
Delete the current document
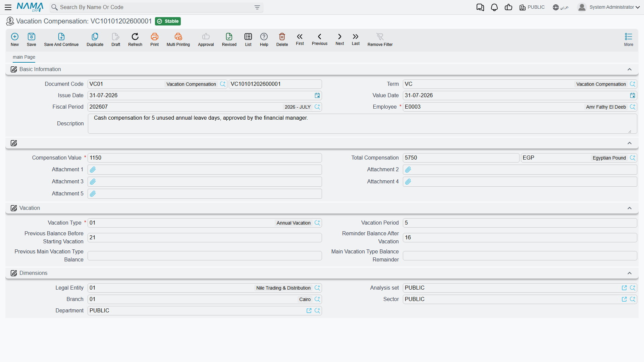[x=282, y=40]
